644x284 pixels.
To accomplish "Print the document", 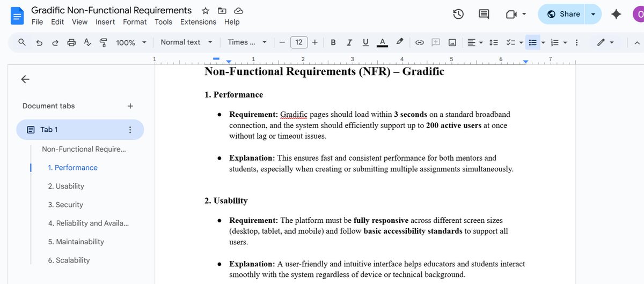I will click(71, 42).
